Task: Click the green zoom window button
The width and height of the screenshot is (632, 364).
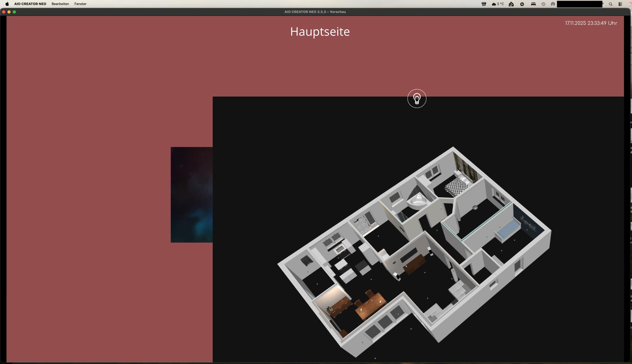Action: point(14,12)
